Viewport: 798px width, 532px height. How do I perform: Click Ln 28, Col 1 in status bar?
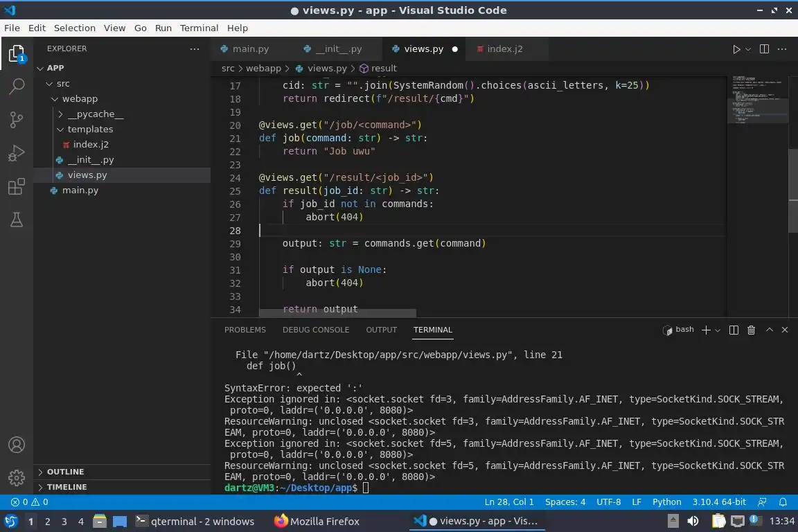[x=509, y=502]
